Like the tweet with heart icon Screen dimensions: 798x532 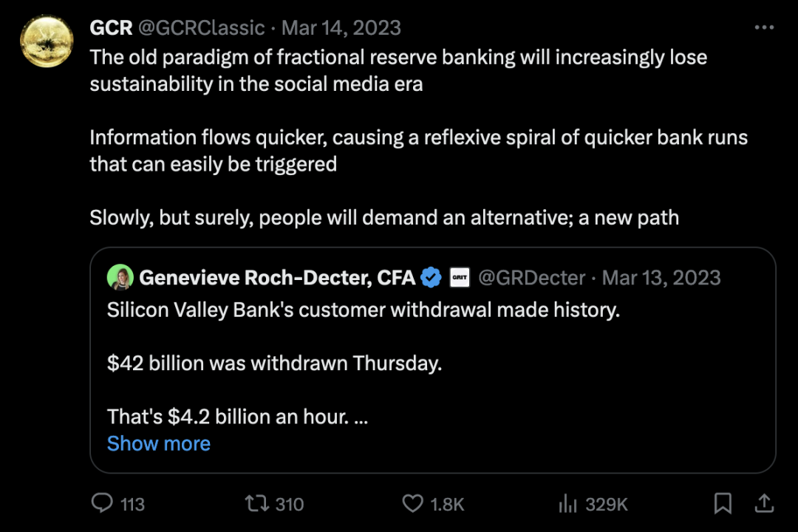tap(412, 504)
